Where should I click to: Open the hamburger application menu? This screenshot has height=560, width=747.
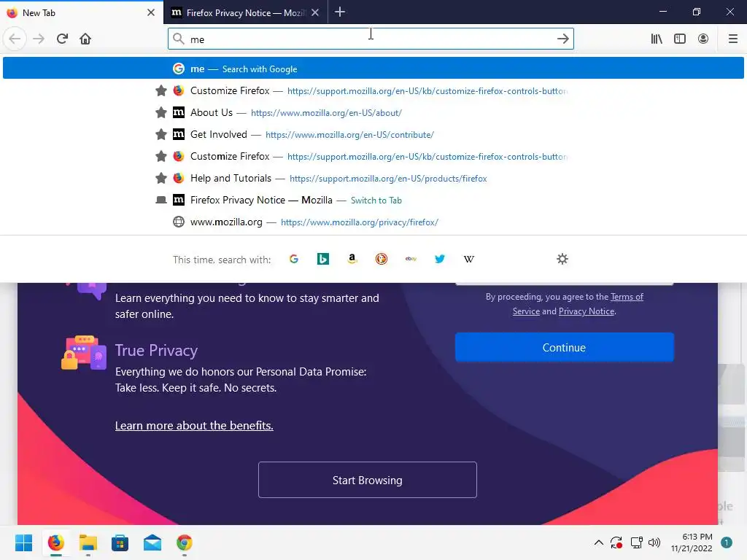tap(733, 39)
